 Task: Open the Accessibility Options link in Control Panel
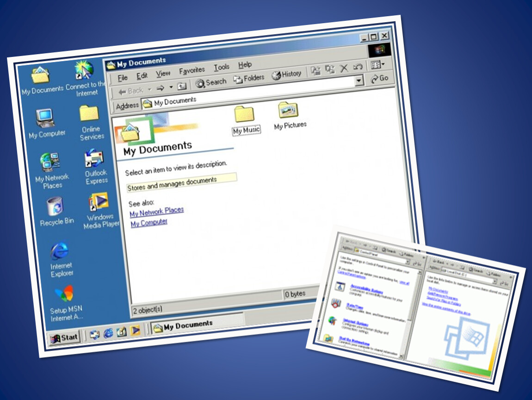point(367,288)
